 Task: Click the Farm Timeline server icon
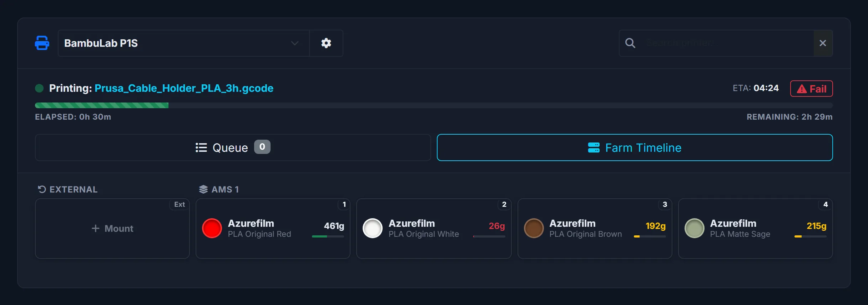pyautogui.click(x=594, y=147)
